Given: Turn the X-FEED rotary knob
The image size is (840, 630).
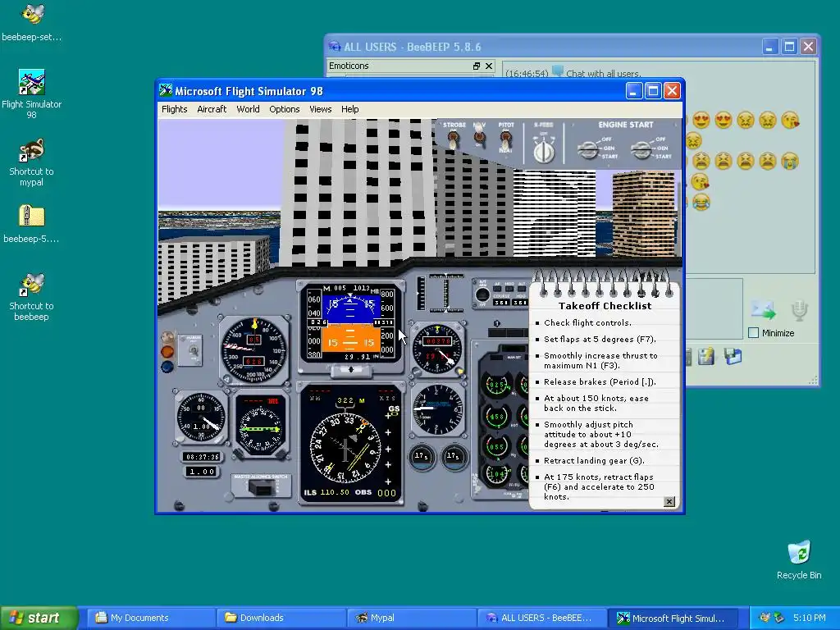Looking at the screenshot, I should click(544, 151).
